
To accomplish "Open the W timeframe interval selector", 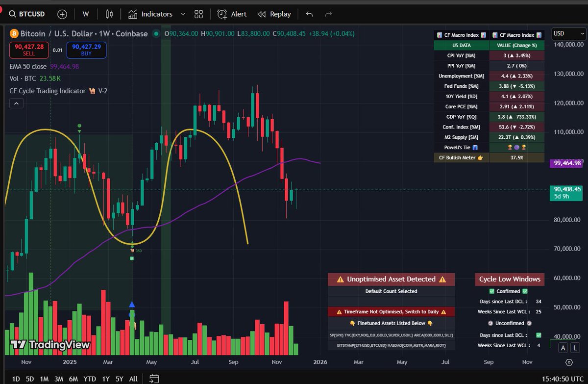I will click(x=86, y=14).
